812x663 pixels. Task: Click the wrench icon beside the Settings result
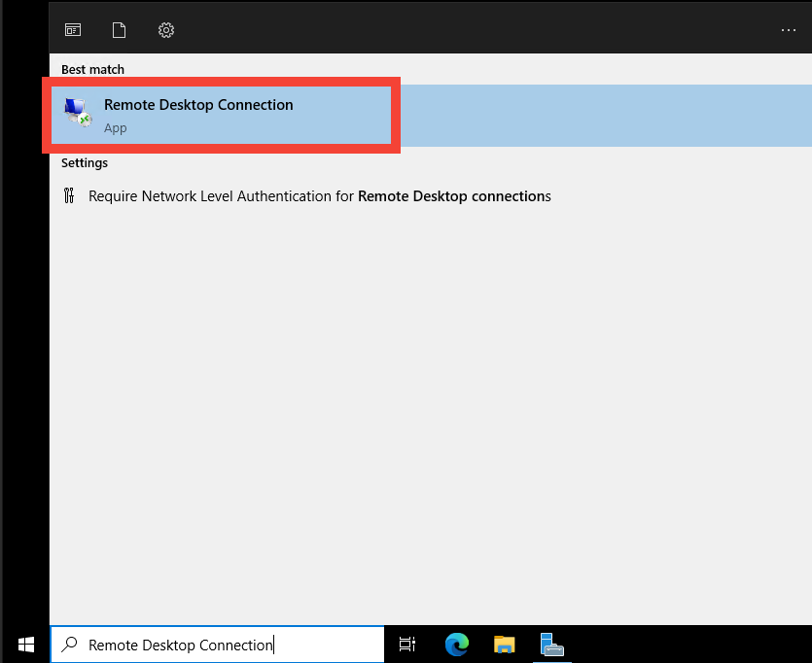69,195
